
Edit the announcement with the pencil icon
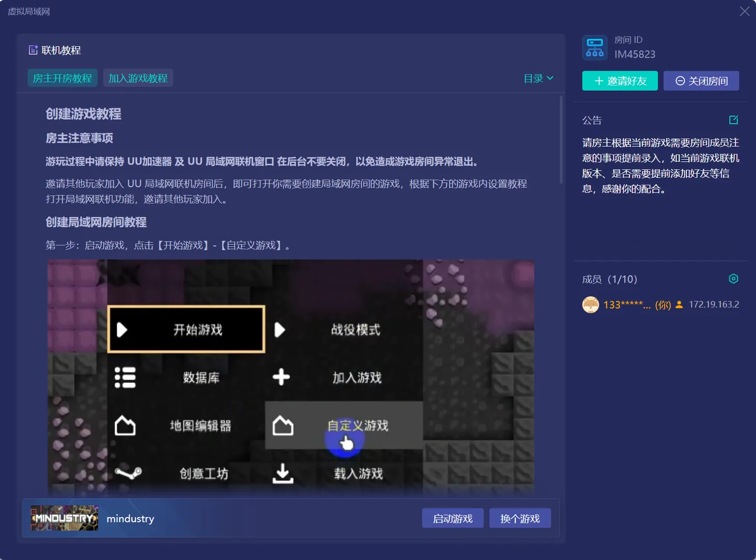[734, 120]
